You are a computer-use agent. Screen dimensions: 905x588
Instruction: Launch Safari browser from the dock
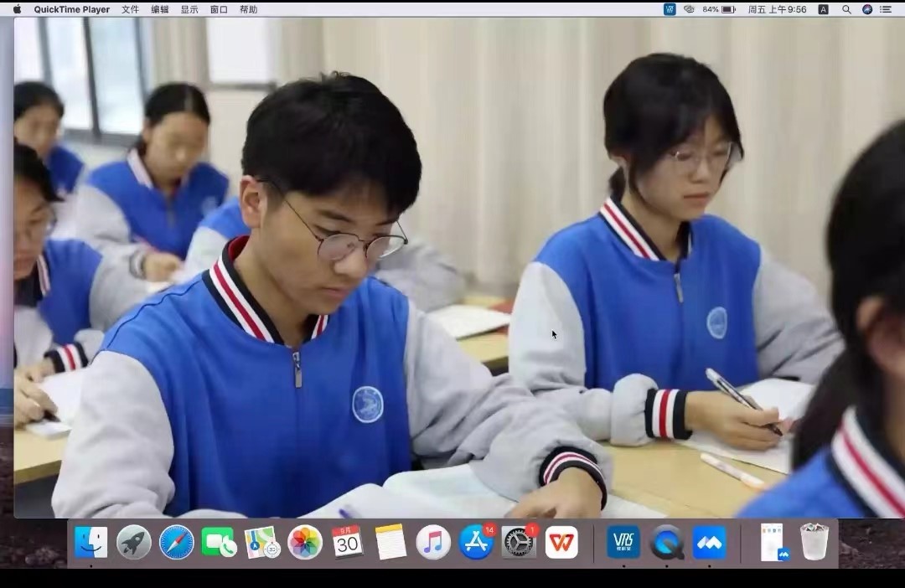tap(176, 542)
